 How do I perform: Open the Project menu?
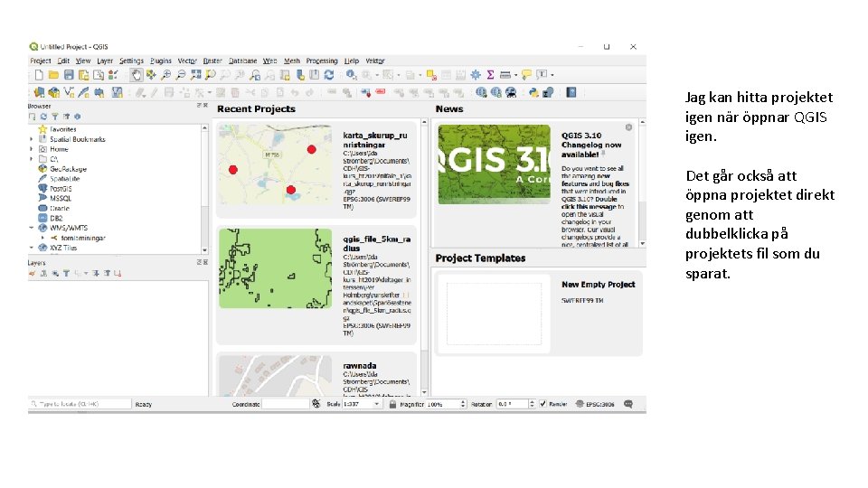41,61
